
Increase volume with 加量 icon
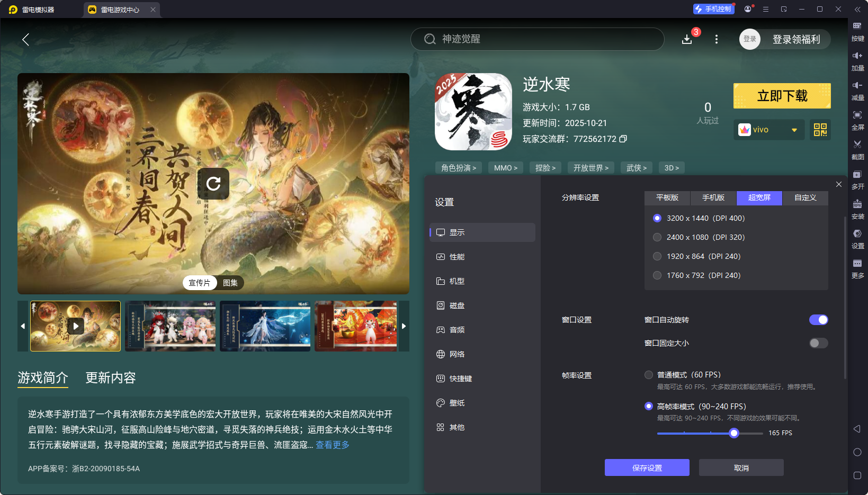(x=857, y=61)
